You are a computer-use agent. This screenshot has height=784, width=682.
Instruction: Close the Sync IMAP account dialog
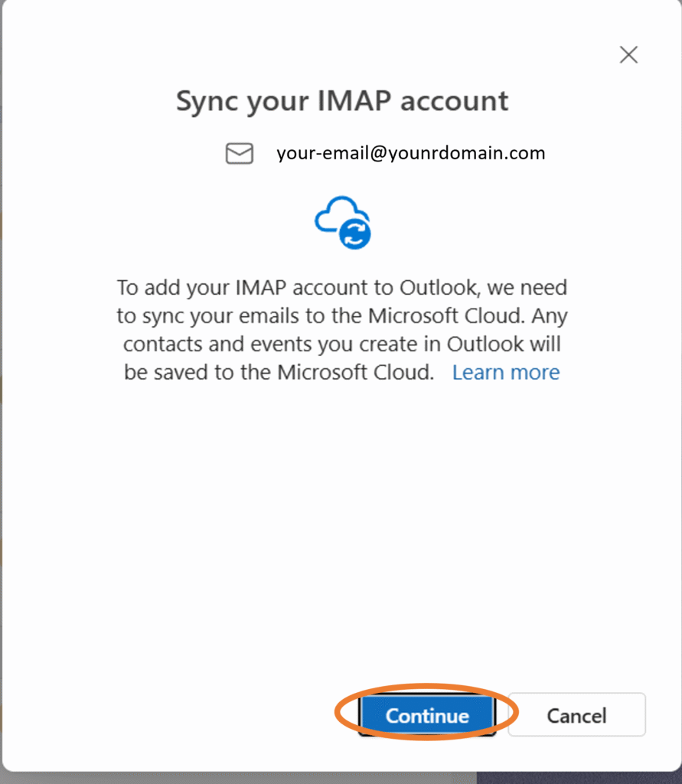tap(628, 54)
